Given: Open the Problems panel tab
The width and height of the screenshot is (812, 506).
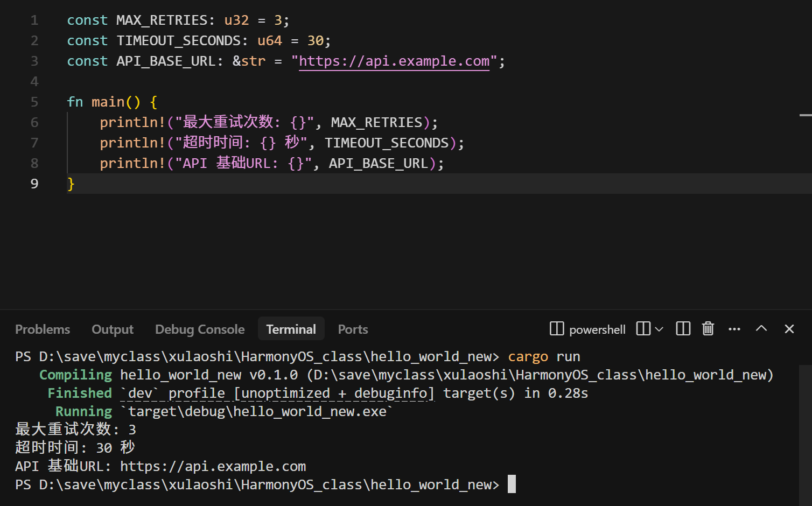Looking at the screenshot, I should [x=43, y=329].
